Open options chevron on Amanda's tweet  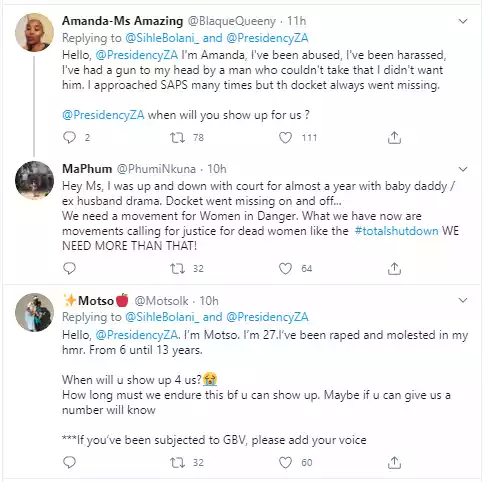pos(463,21)
